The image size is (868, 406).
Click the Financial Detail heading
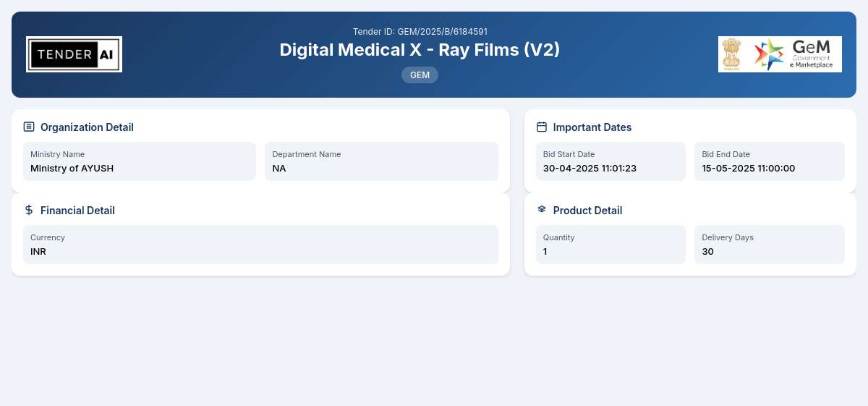click(77, 211)
